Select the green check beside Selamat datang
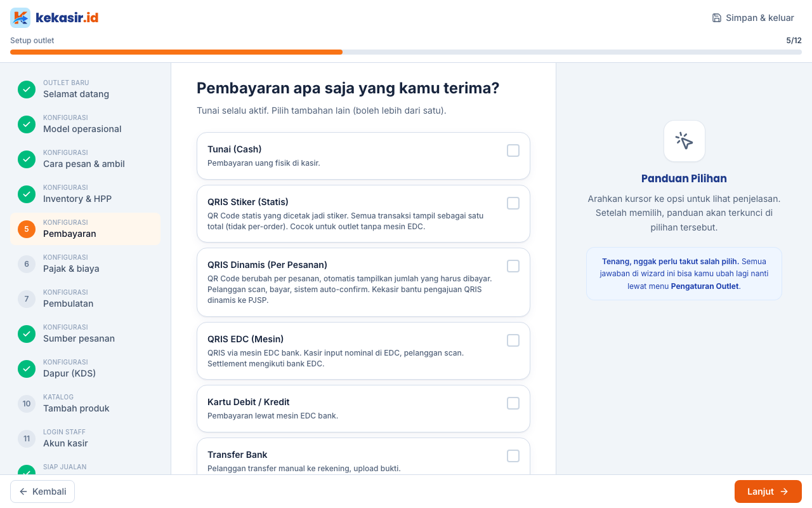 tap(27, 90)
